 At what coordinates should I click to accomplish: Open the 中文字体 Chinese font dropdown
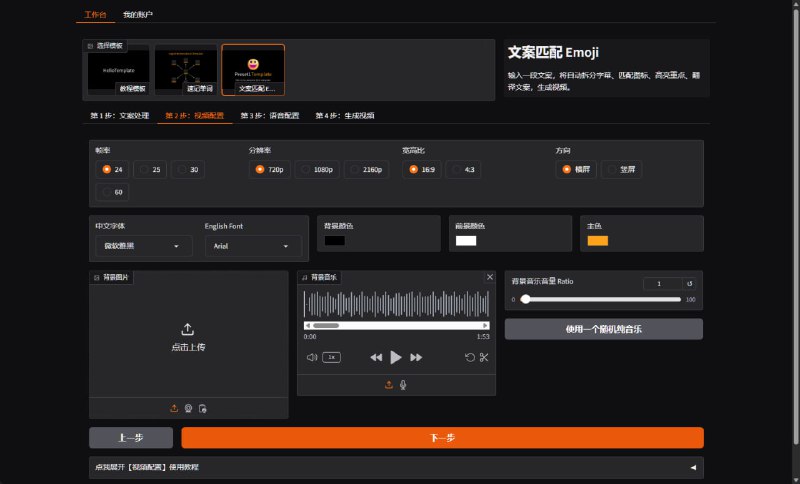pyautogui.click(x=144, y=246)
